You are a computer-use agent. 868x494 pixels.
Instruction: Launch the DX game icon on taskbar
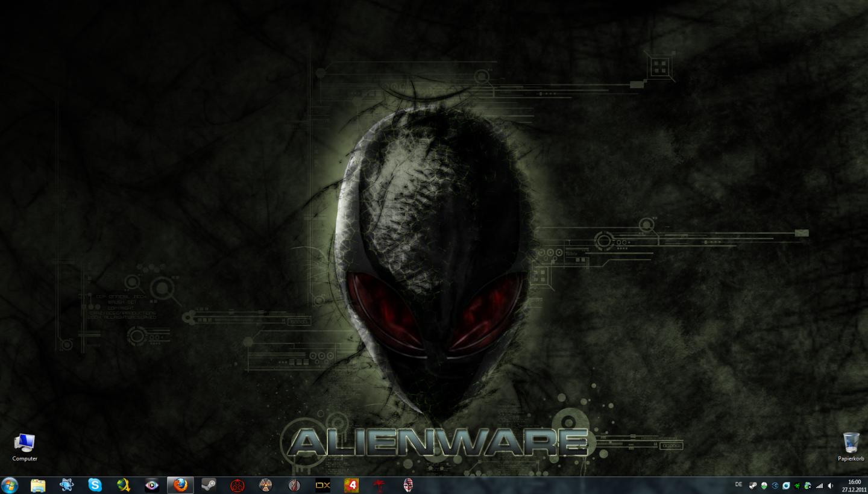pyautogui.click(x=322, y=485)
